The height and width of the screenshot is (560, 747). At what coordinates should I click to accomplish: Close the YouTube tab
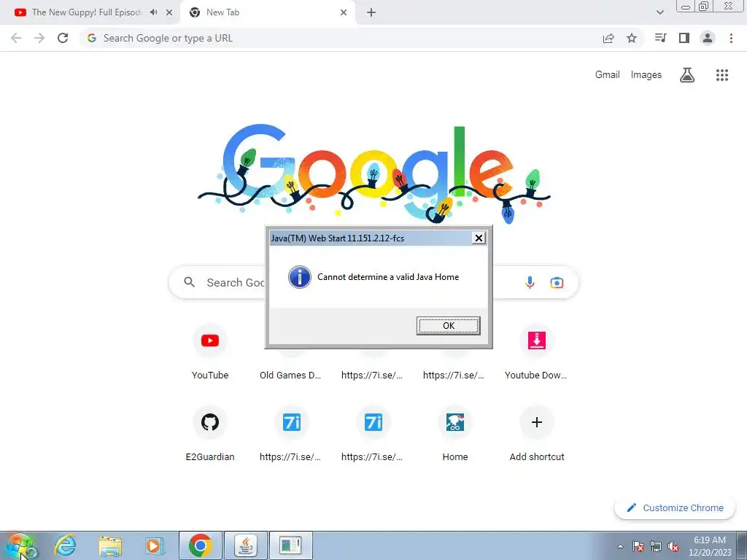pyautogui.click(x=169, y=12)
